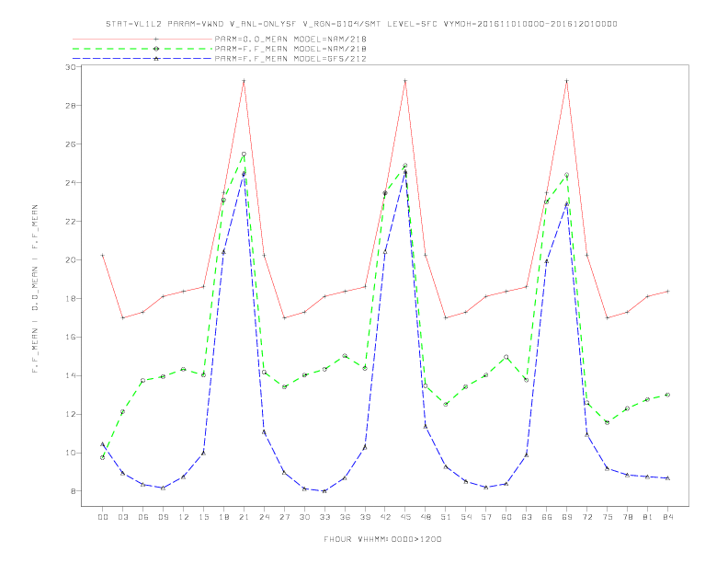The height and width of the screenshot is (563, 728).
Task: Select legend entry PARM=F.F_MEAN MODEL=NAM/218
Action: (x=290, y=49)
